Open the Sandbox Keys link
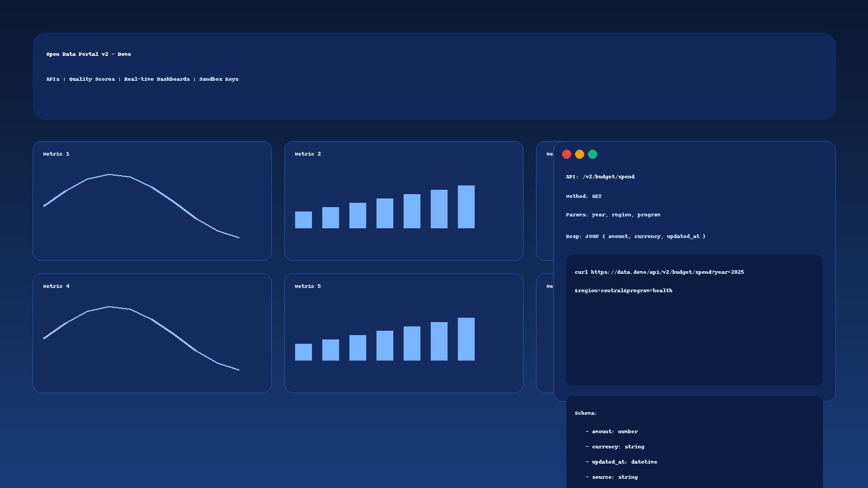The height and width of the screenshot is (488, 868). (219, 79)
